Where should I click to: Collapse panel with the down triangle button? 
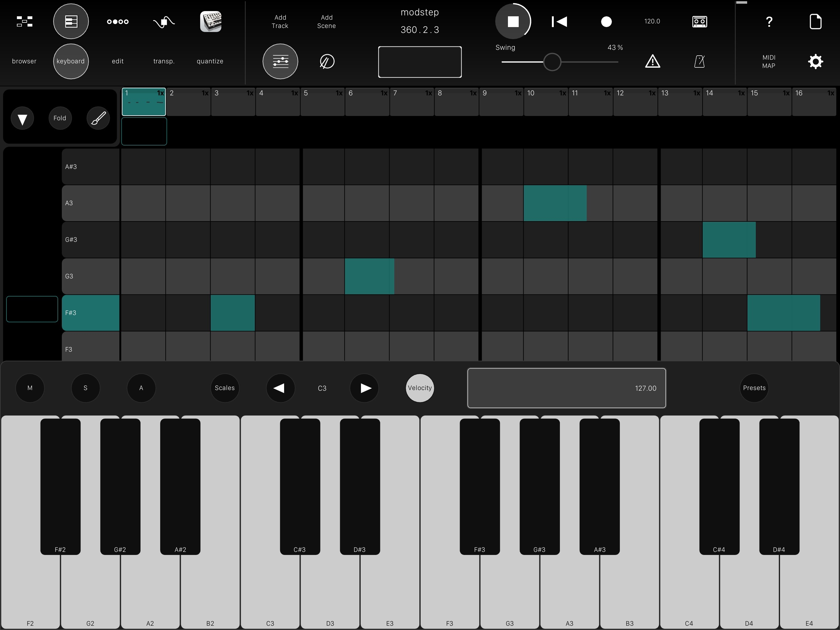coord(22,118)
